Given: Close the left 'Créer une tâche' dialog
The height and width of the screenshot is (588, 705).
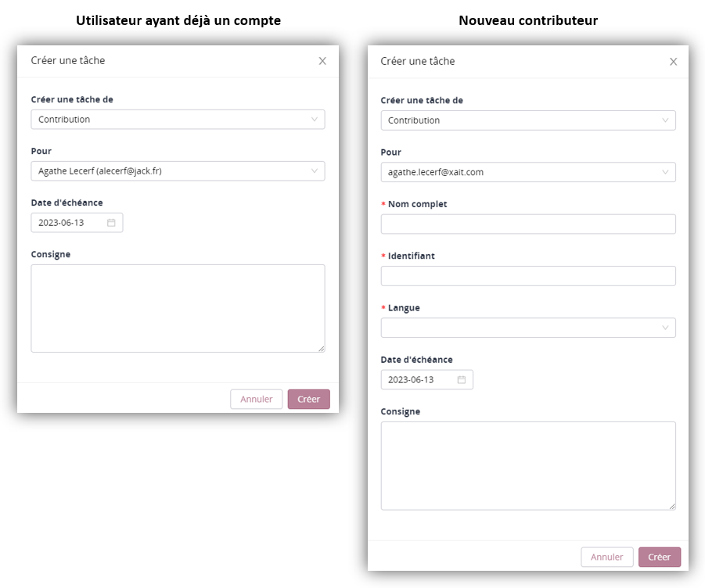Looking at the screenshot, I should coord(322,61).
